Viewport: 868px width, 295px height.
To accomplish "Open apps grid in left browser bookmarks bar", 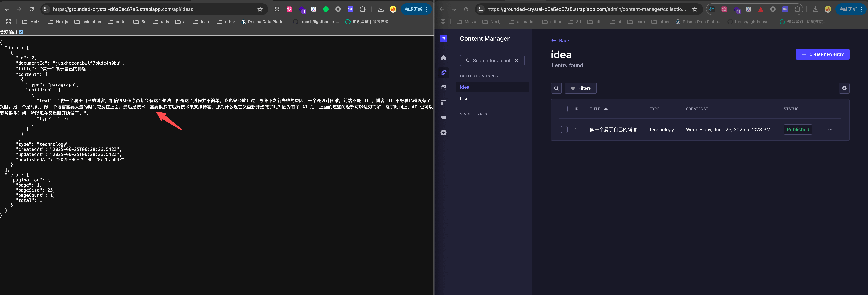I will (8, 22).
